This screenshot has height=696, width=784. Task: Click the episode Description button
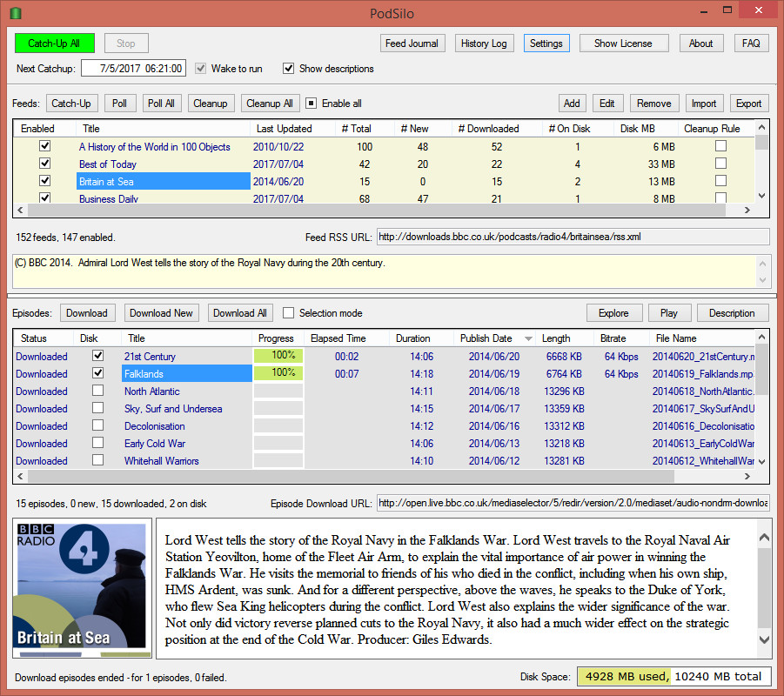pos(732,313)
